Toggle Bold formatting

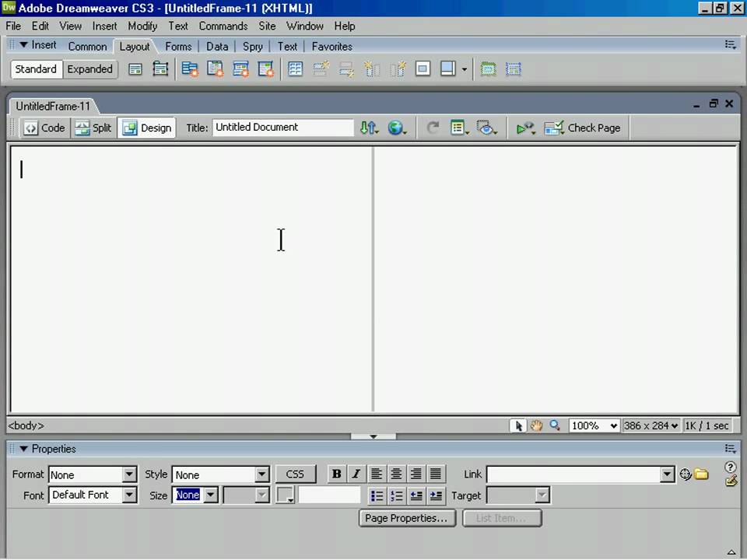(337, 474)
